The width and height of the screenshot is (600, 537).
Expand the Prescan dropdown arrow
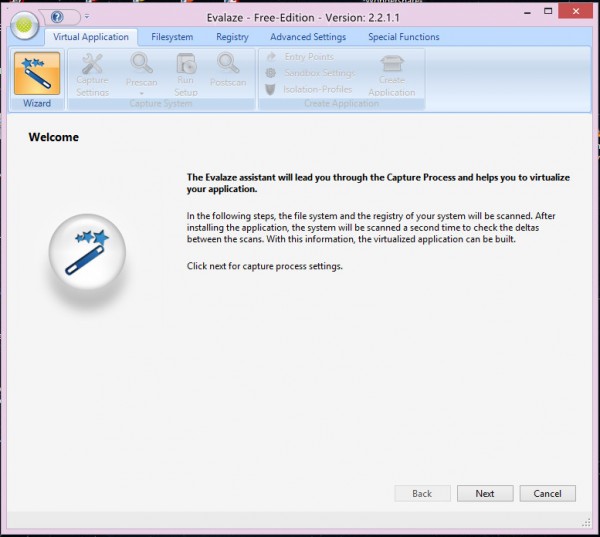(142, 93)
